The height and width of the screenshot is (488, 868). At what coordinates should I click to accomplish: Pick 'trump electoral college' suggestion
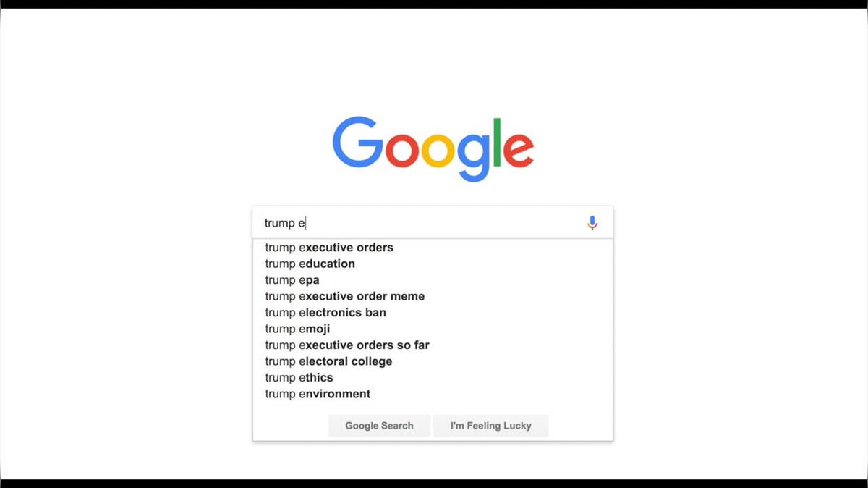433,361
